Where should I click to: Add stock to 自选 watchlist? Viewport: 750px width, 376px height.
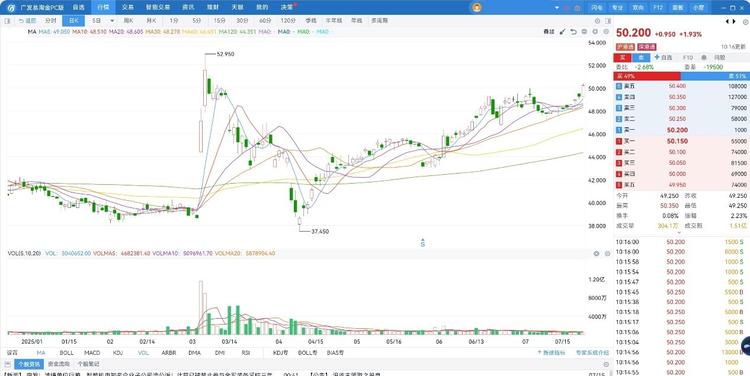[x=663, y=57]
